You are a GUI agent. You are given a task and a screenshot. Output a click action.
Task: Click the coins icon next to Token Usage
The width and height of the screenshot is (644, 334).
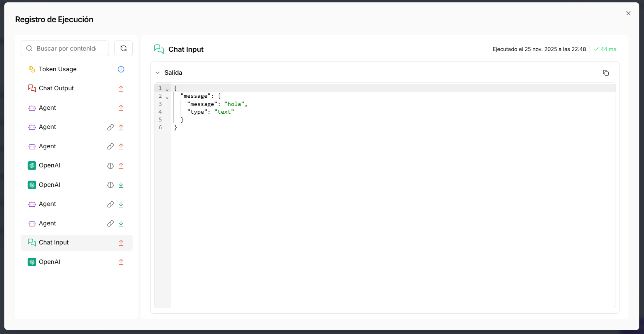tap(32, 69)
